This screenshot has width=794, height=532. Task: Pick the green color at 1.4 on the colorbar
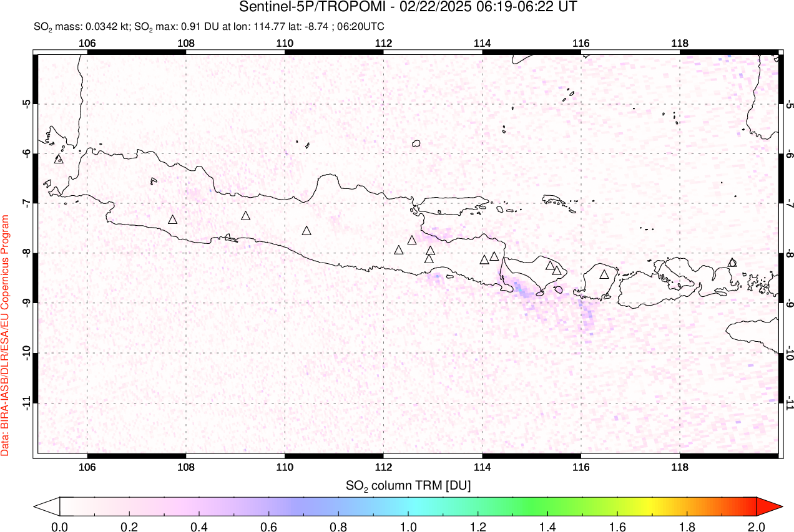(547, 506)
